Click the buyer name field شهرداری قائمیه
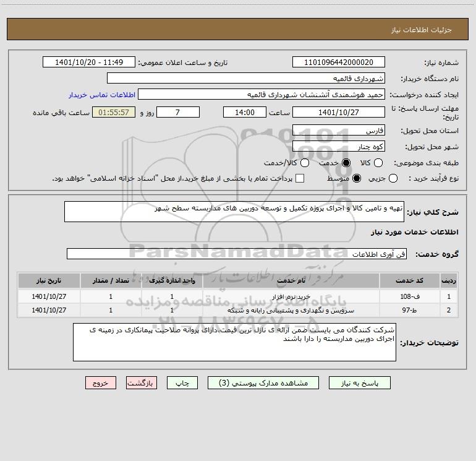This screenshot has width=476, height=461. coord(246,79)
